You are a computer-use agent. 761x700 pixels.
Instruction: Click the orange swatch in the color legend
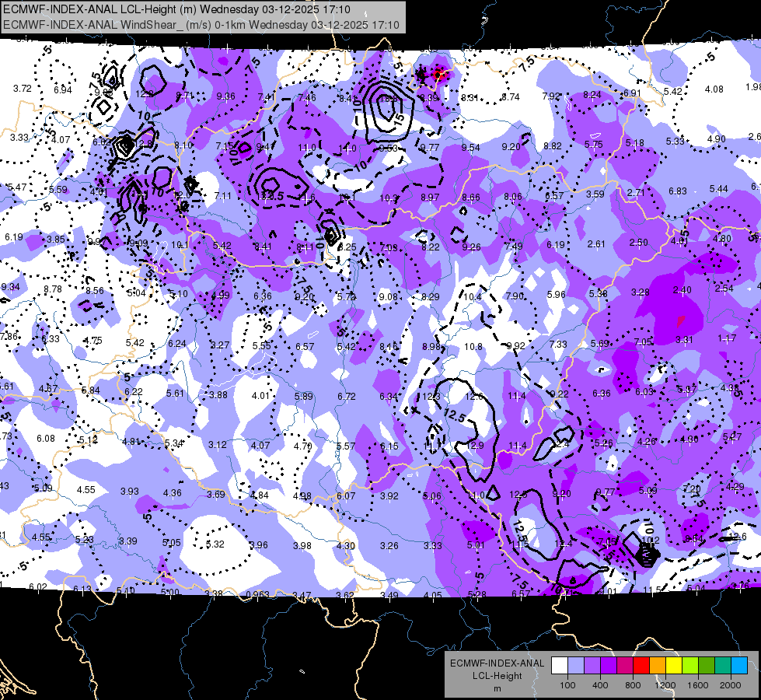pos(658,666)
